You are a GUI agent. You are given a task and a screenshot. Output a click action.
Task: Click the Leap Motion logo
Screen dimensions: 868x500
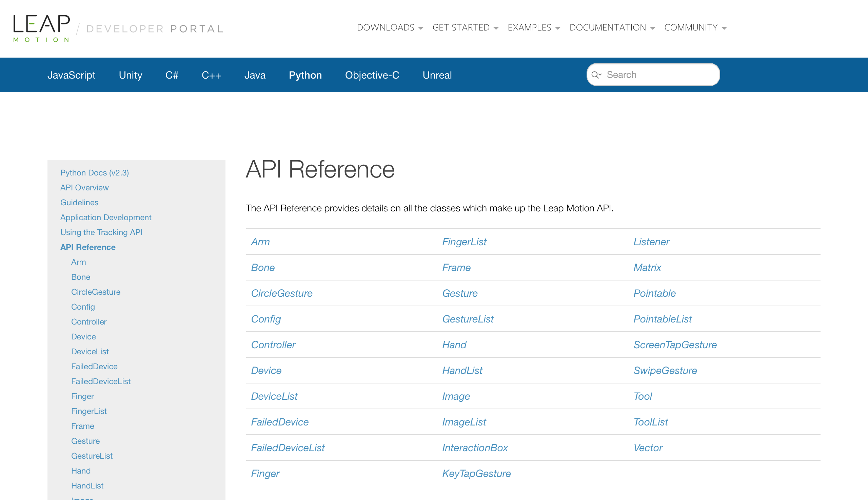pyautogui.click(x=41, y=28)
